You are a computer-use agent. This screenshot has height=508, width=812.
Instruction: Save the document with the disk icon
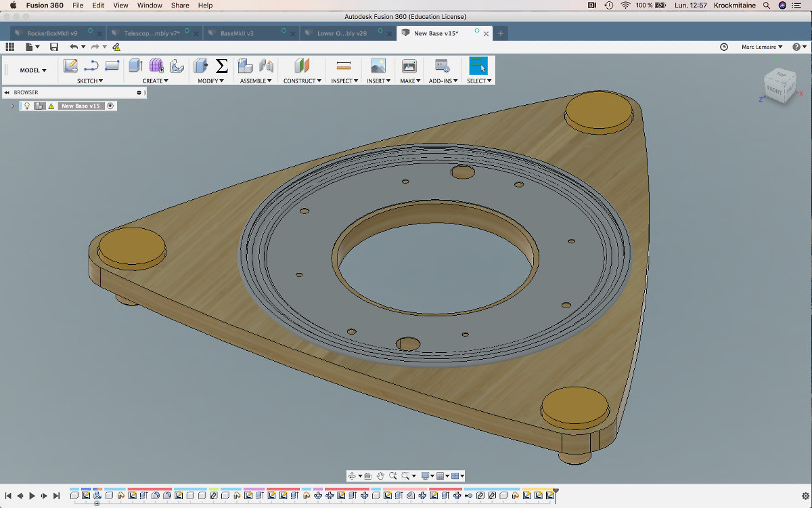point(54,47)
